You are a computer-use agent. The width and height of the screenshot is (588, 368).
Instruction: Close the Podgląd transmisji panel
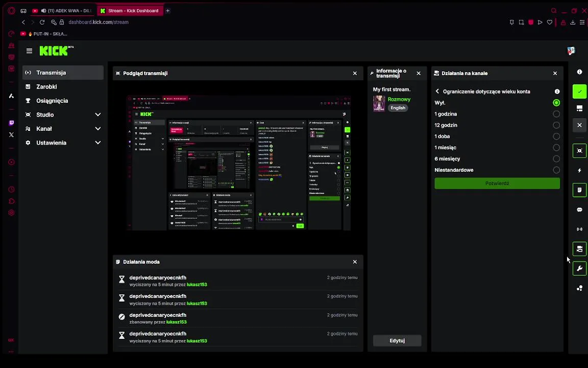(x=355, y=73)
